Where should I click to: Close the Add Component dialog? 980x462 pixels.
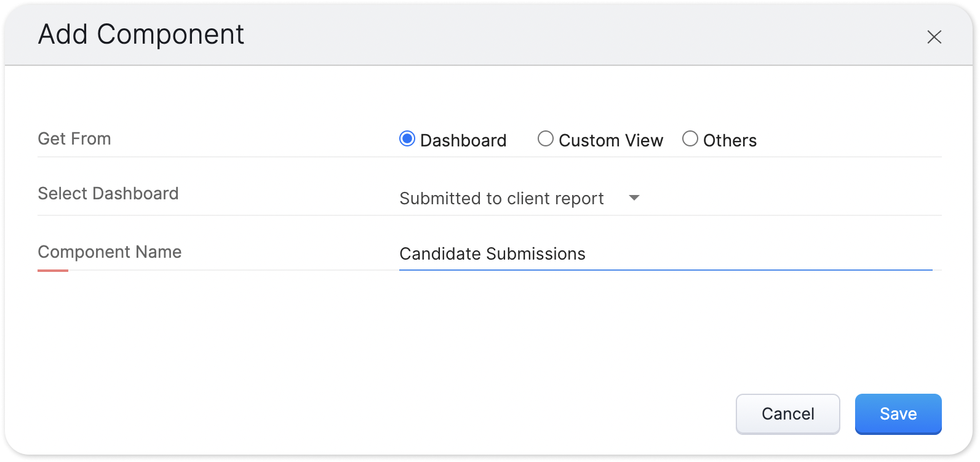(x=934, y=38)
